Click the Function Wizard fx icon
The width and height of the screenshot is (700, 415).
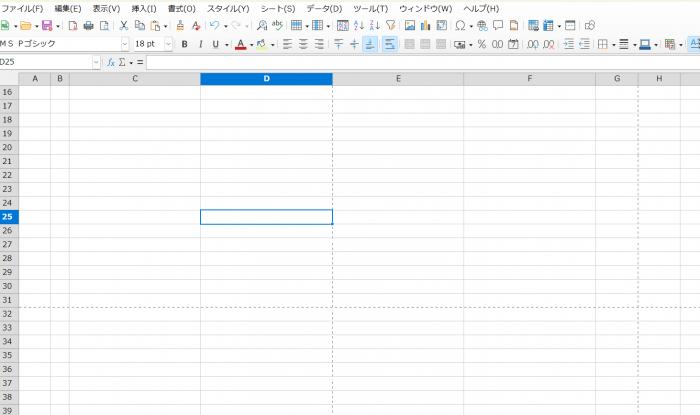coord(111,62)
